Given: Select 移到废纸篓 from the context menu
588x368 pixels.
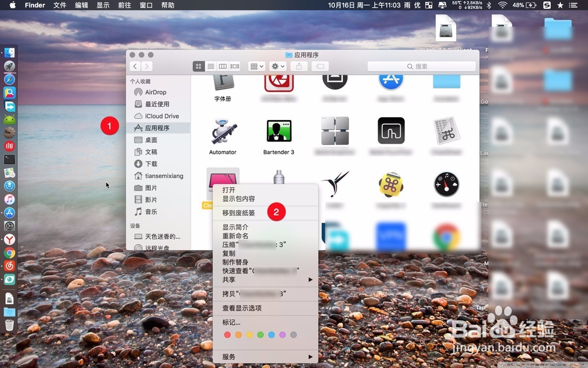Looking at the screenshot, I should [238, 211].
